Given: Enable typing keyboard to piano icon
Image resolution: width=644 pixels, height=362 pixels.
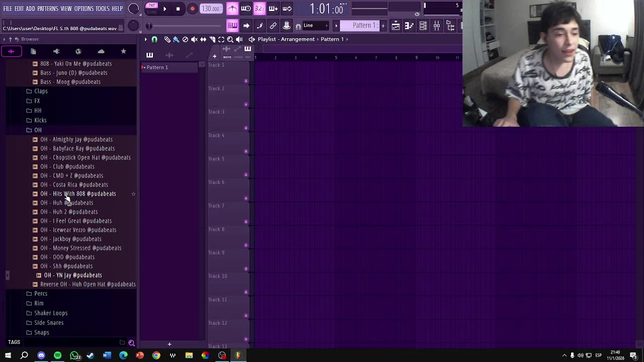Looking at the screenshot, I should (x=232, y=26).
